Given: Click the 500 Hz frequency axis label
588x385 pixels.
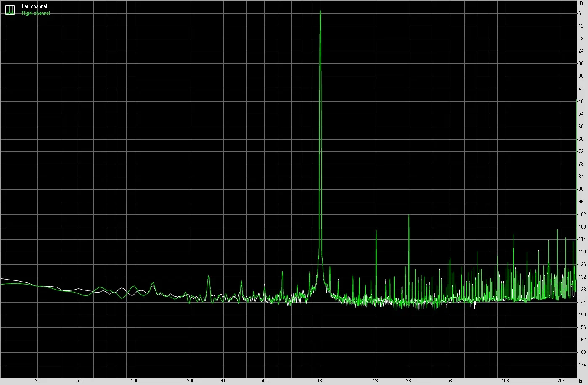Looking at the screenshot, I should (264, 381).
